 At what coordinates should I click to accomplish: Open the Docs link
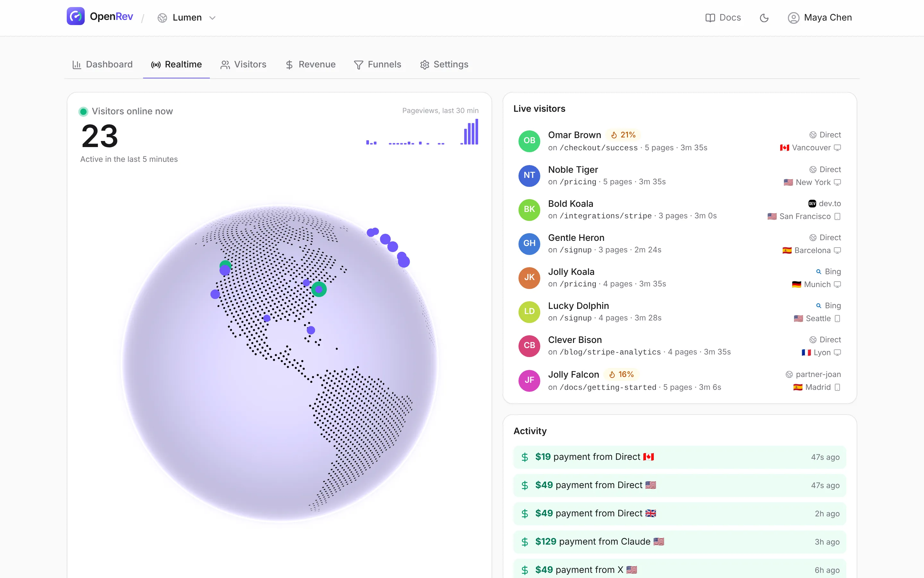[x=723, y=18]
